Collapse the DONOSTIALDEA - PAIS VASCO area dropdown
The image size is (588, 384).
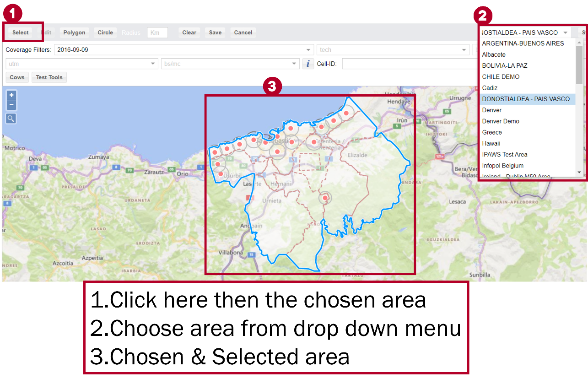[566, 32]
